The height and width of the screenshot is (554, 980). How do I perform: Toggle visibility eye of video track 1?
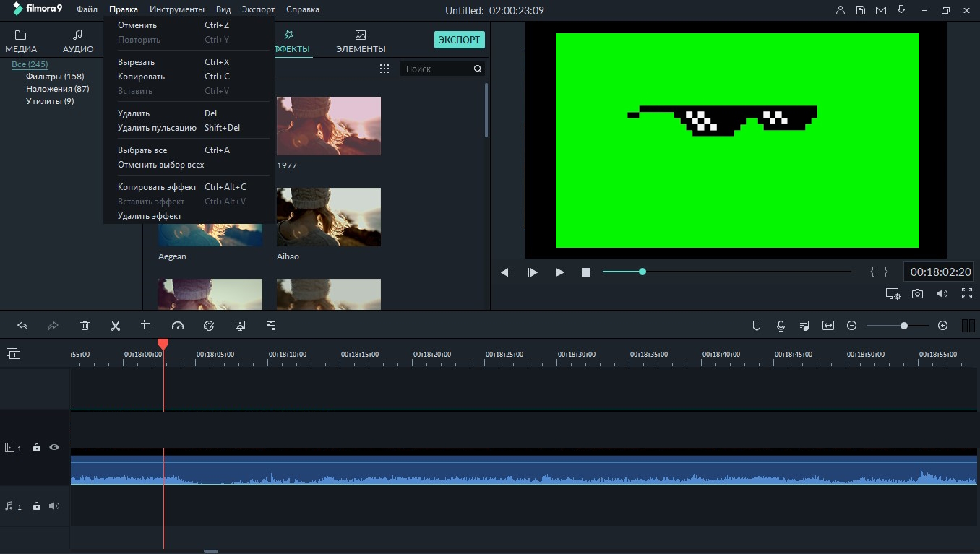(54, 448)
